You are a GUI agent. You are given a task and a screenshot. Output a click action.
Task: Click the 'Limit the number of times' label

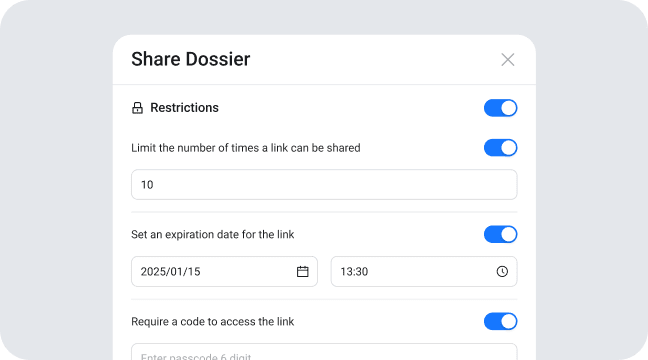245,148
